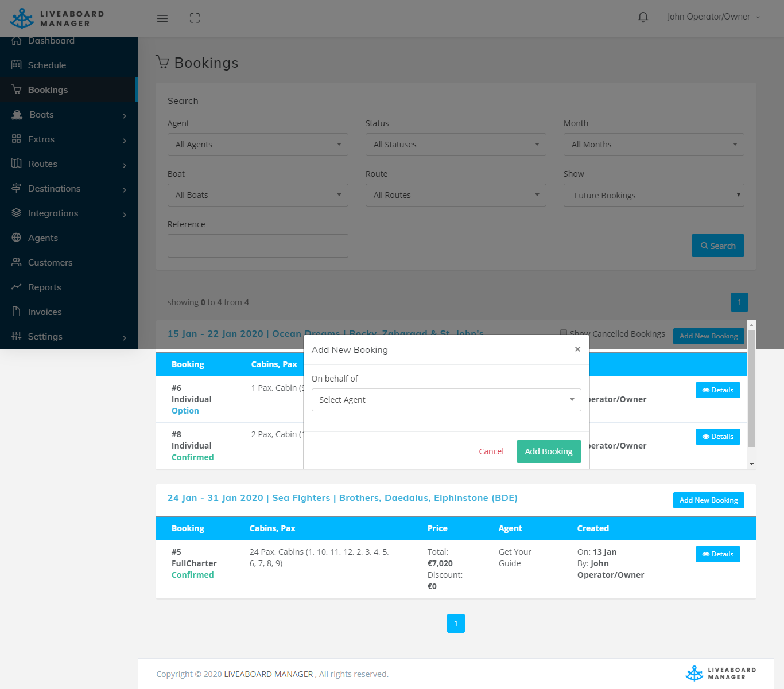Open the Select Agent dropdown
This screenshot has height=689, width=784.
coord(446,400)
